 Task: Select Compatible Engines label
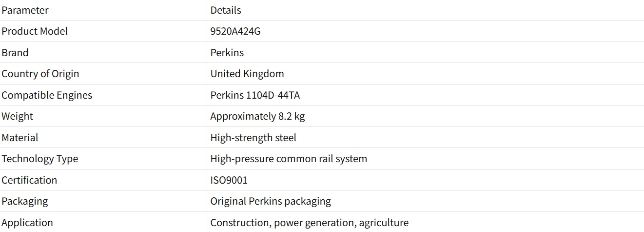(x=47, y=95)
